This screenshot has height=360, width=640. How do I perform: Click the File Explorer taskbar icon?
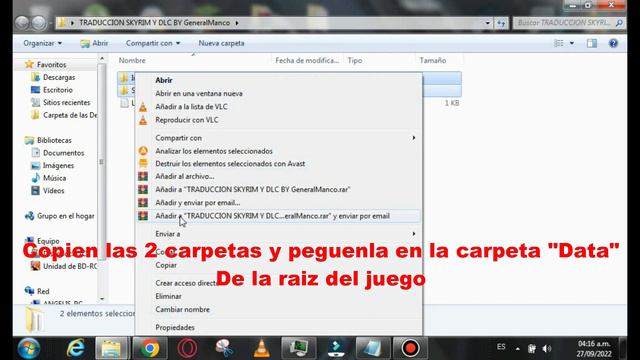point(112,348)
